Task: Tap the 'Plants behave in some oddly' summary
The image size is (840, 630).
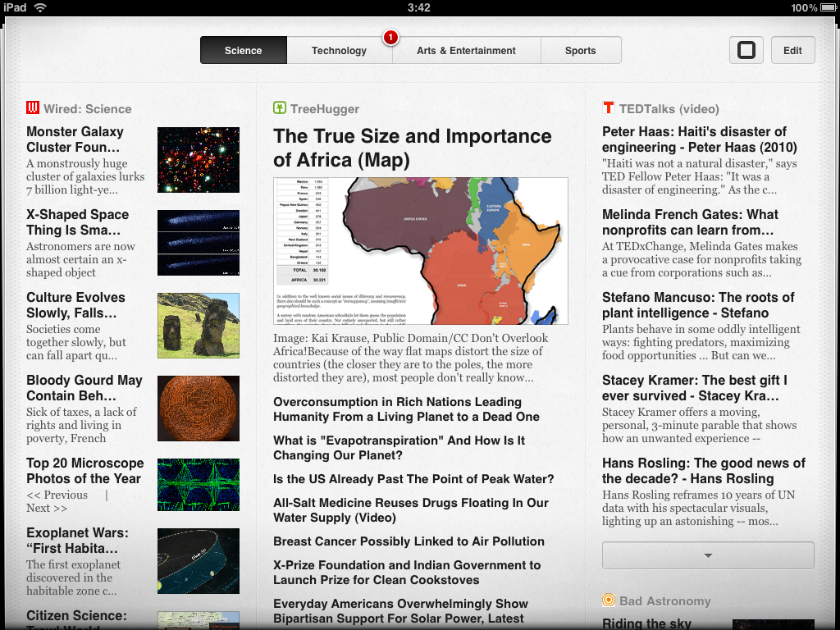Action: (x=701, y=342)
